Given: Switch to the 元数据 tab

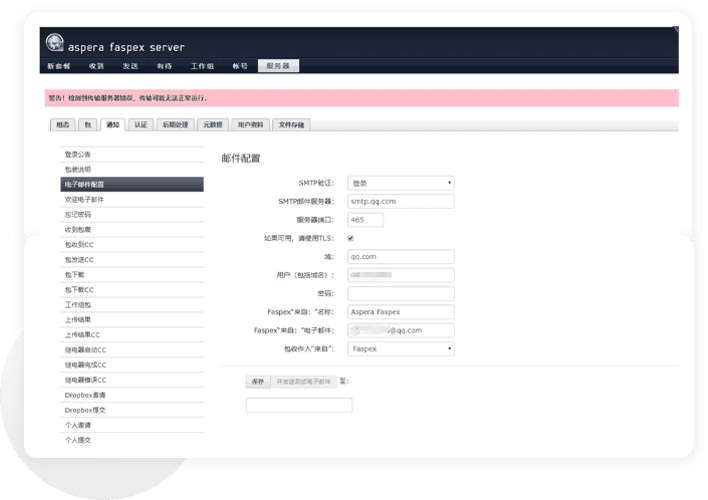Looking at the screenshot, I should pyautogui.click(x=212, y=125).
